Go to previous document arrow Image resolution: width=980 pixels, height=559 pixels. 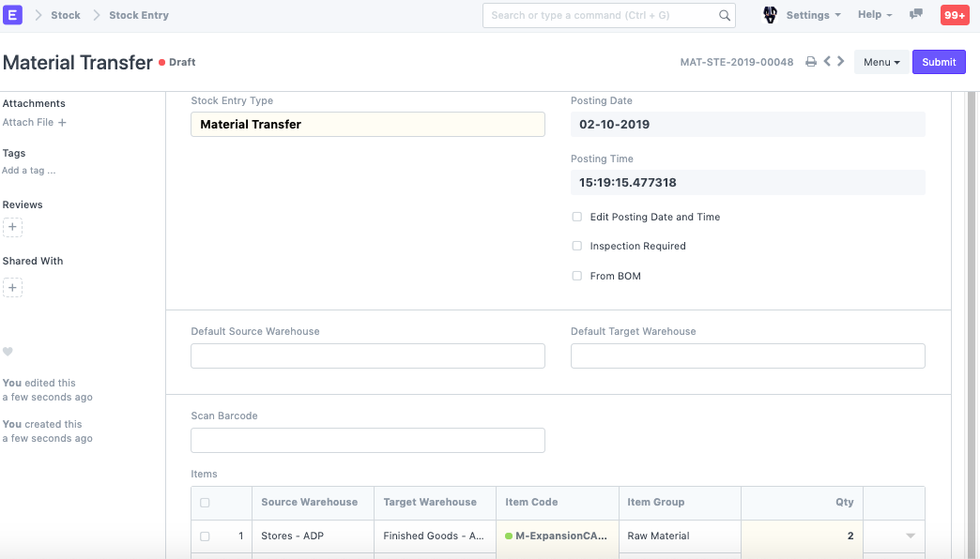(827, 62)
